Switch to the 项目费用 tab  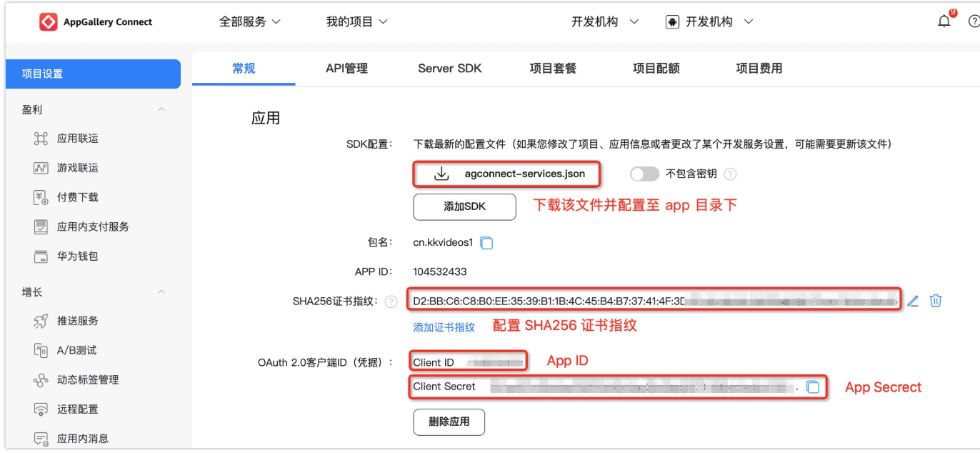click(x=759, y=69)
